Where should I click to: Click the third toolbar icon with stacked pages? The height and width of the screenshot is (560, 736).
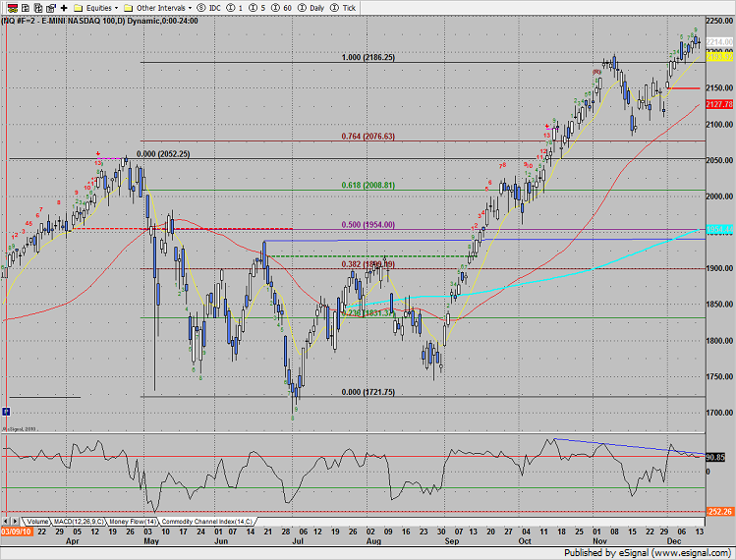click(38, 8)
